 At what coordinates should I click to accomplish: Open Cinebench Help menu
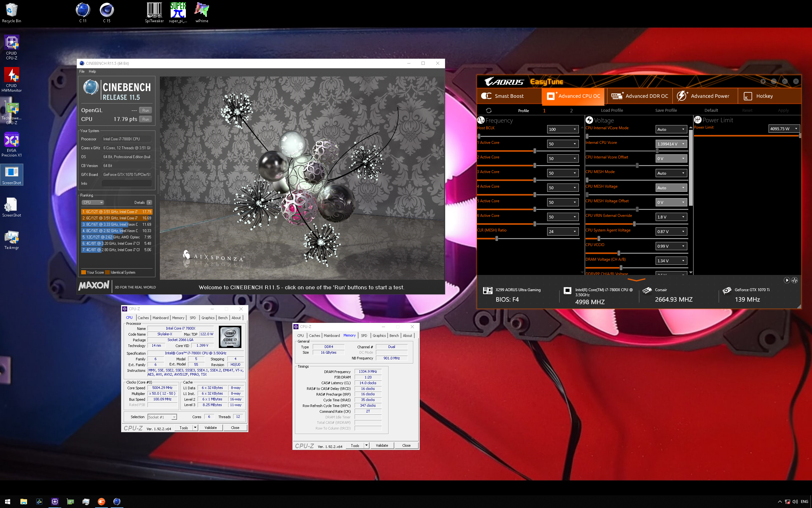[x=92, y=71]
